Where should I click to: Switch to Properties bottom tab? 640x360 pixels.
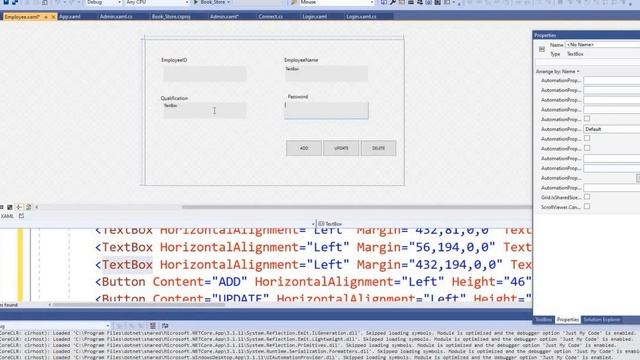[568, 320]
